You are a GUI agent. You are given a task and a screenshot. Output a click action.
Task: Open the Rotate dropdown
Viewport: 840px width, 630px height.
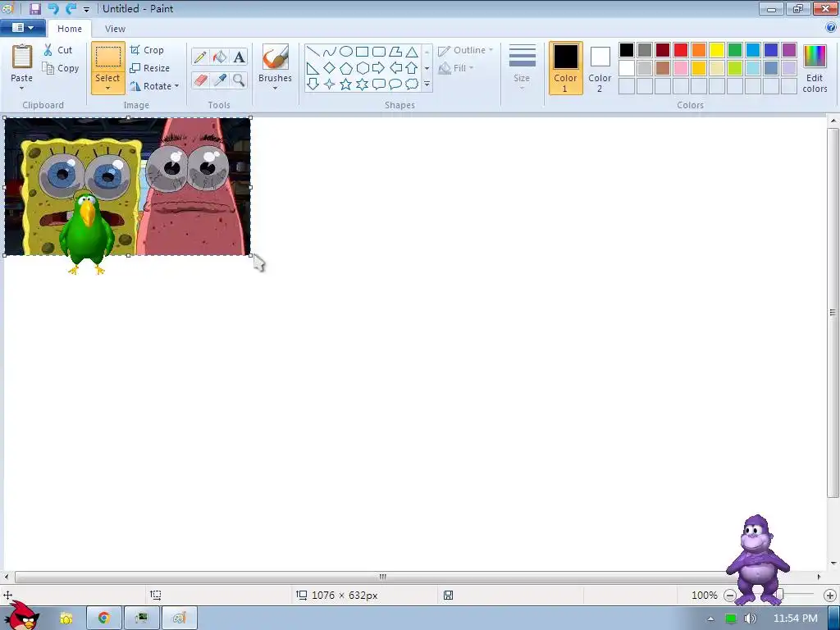pos(154,85)
